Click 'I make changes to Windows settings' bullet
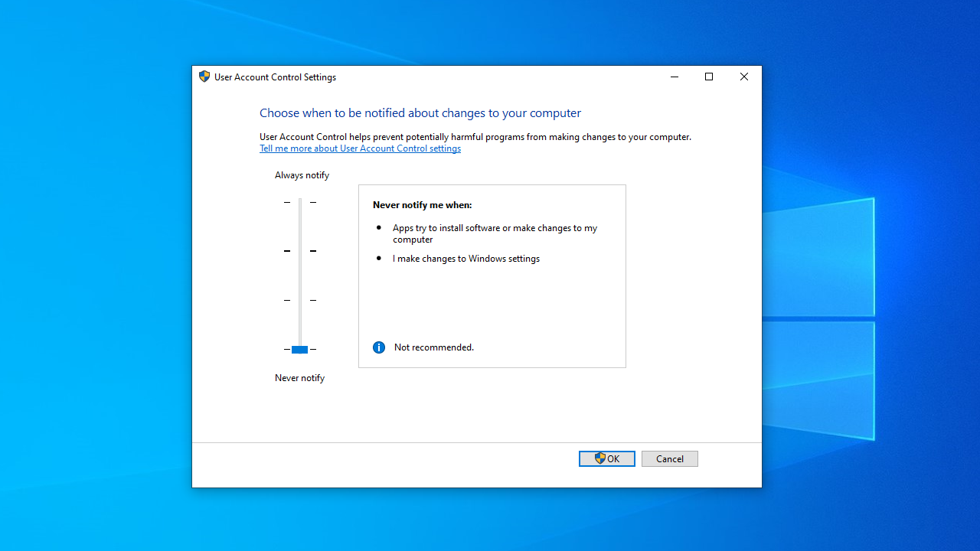 click(465, 259)
